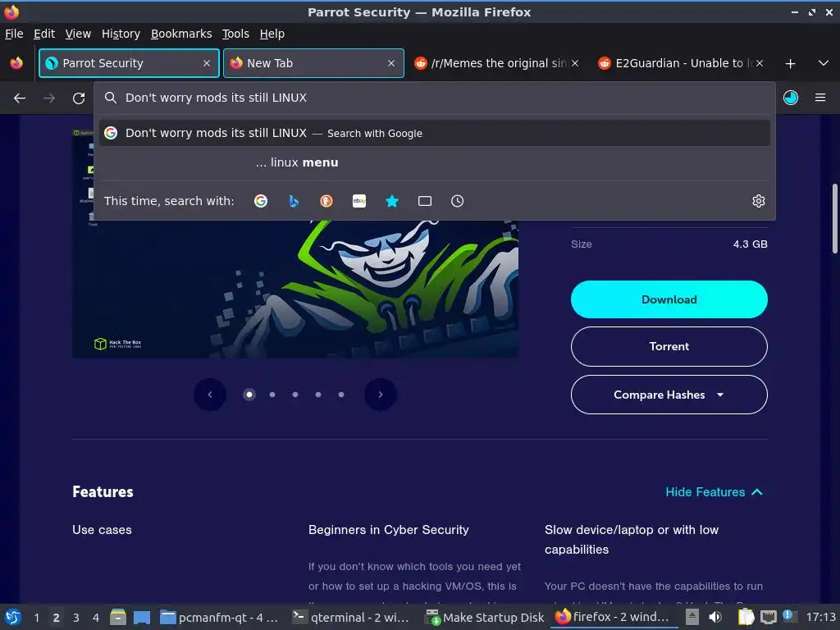Collapse section with Hide Features link

pyautogui.click(x=714, y=492)
